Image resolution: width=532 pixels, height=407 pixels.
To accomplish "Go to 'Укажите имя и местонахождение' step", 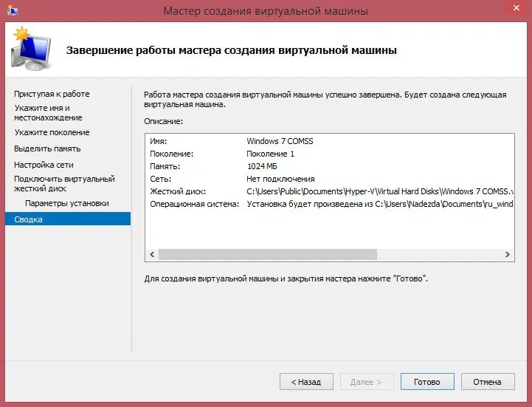I will (x=48, y=112).
